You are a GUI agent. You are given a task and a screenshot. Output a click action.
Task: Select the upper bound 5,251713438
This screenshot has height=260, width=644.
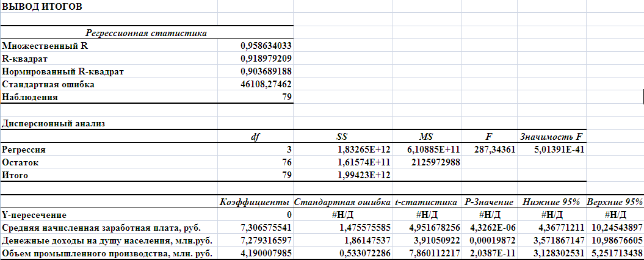click(x=615, y=253)
